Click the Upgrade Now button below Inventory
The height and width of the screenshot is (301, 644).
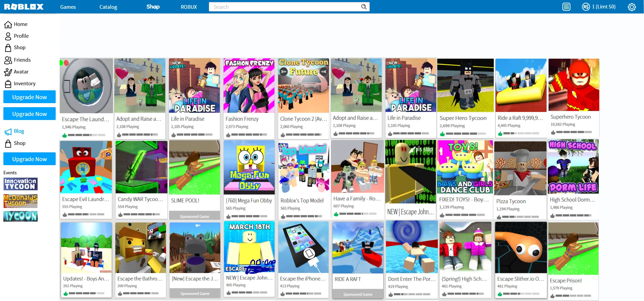30,97
